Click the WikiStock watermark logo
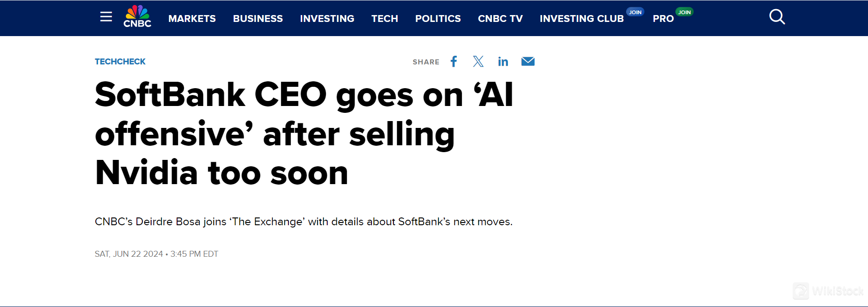Viewport: 868px width, 307px height. pyautogui.click(x=828, y=291)
